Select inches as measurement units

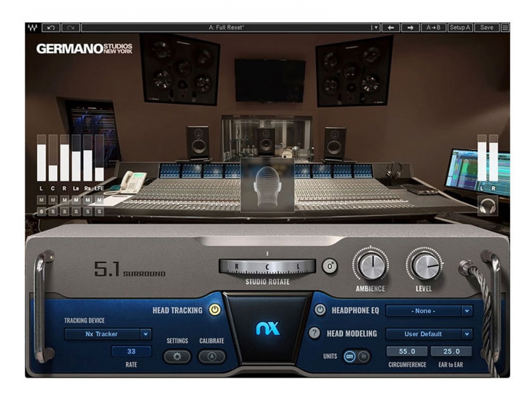point(364,356)
